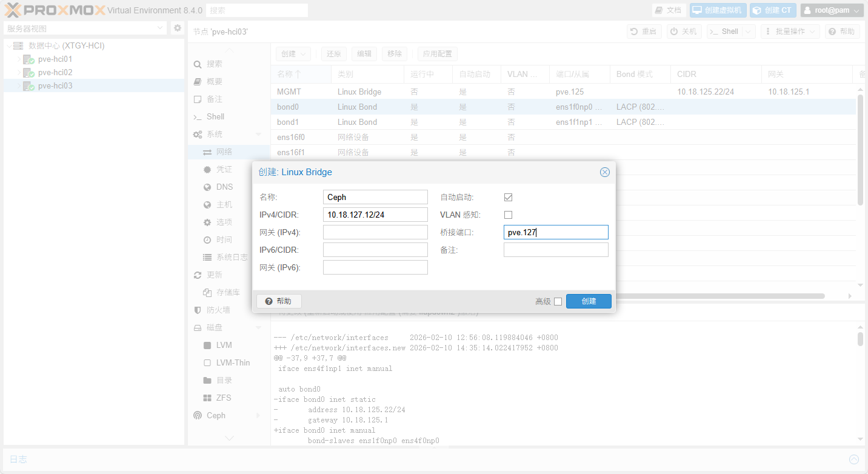Expand the Ceph submenu arrow
The width and height of the screenshot is (868, 474).
259,415
